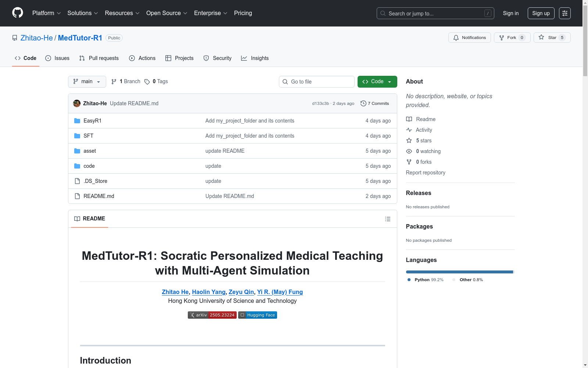Focus the Go to file field
Screen dimensions: 588x368
coord(317,82)
